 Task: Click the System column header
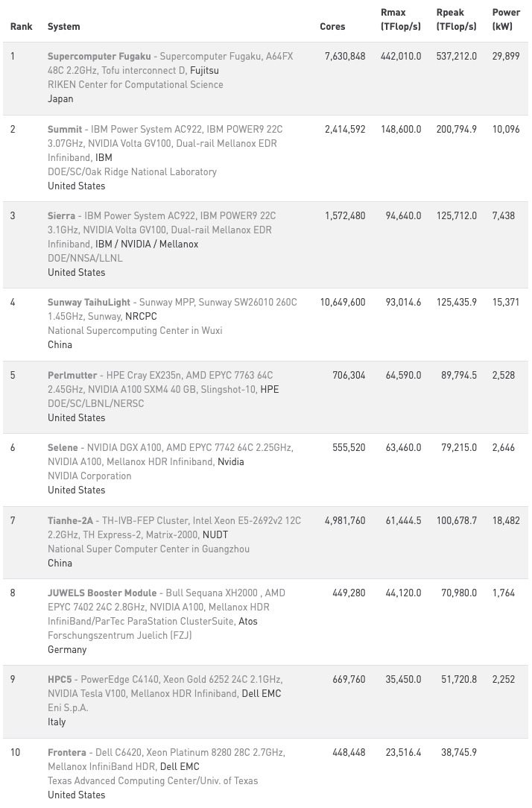tap(63, 27)
